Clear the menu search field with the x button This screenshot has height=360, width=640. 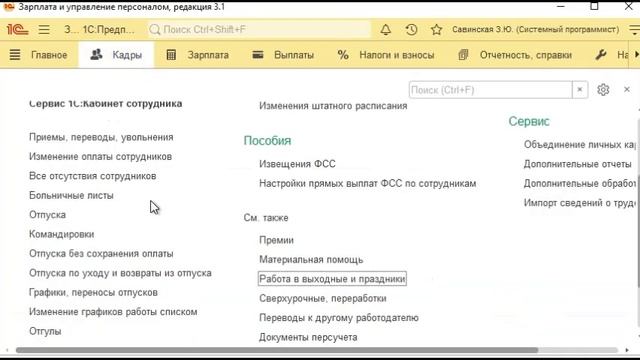pos(580,90)
